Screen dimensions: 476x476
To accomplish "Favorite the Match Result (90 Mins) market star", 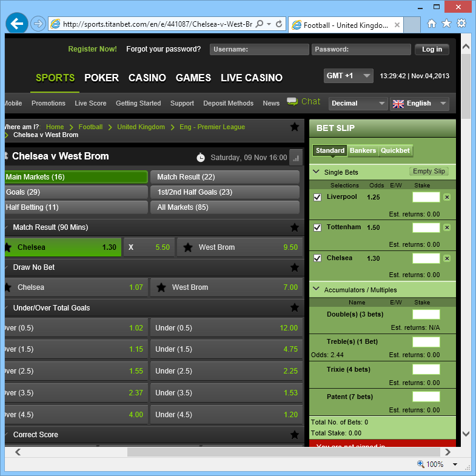I will pyautogui.click(x=295, y=227).
